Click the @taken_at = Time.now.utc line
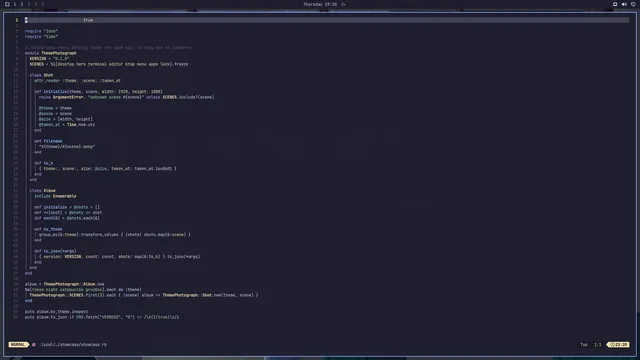 [x=67, y=124]
